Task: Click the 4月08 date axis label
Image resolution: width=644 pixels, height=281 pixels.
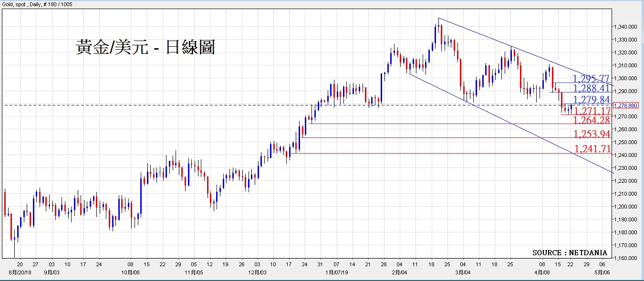Action: click(x=542, y=272)
